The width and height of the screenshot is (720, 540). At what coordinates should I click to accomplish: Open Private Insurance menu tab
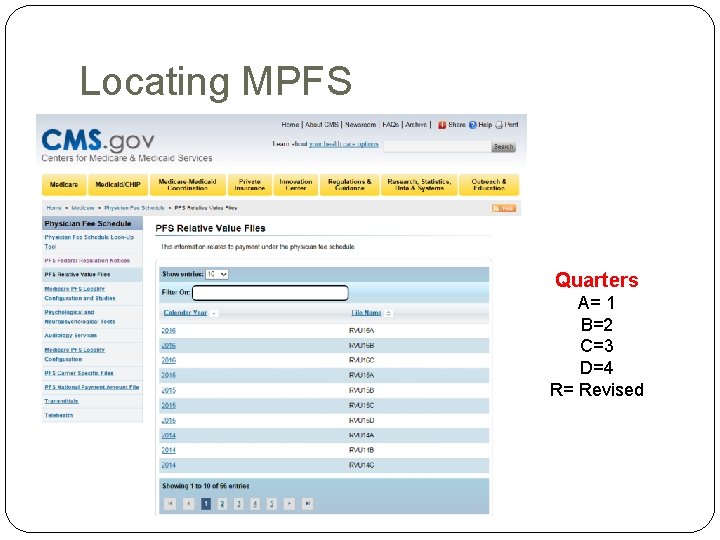(249, 185)
